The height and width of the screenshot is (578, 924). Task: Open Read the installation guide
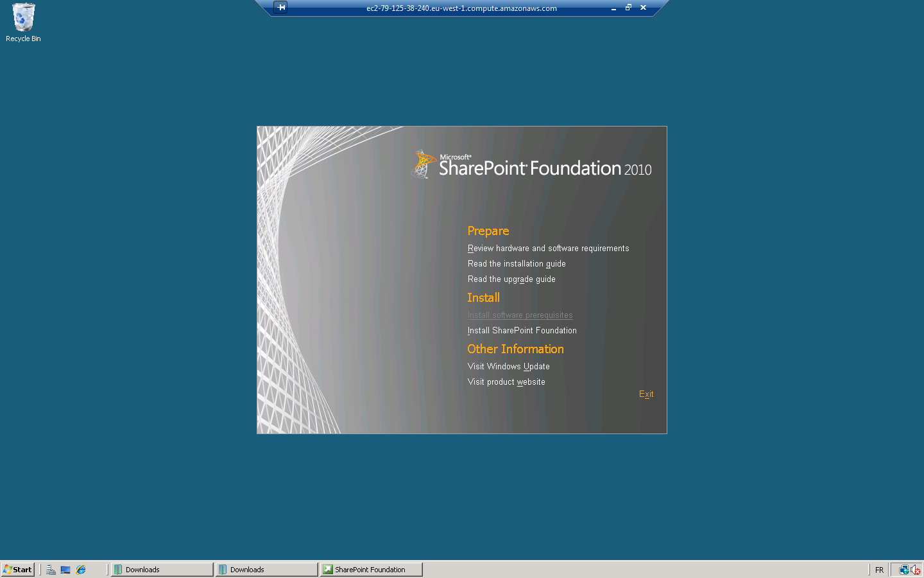pos(517,264)
